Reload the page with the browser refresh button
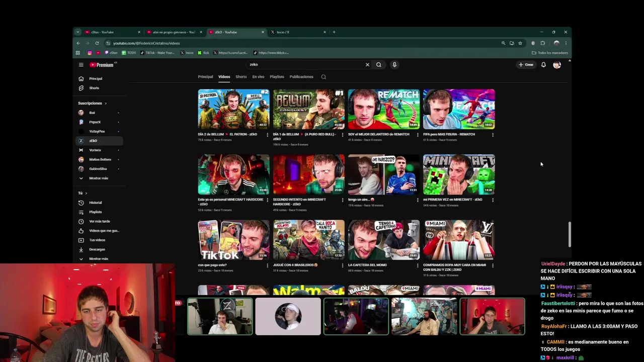The image size is (644, 362). [97, 43]
